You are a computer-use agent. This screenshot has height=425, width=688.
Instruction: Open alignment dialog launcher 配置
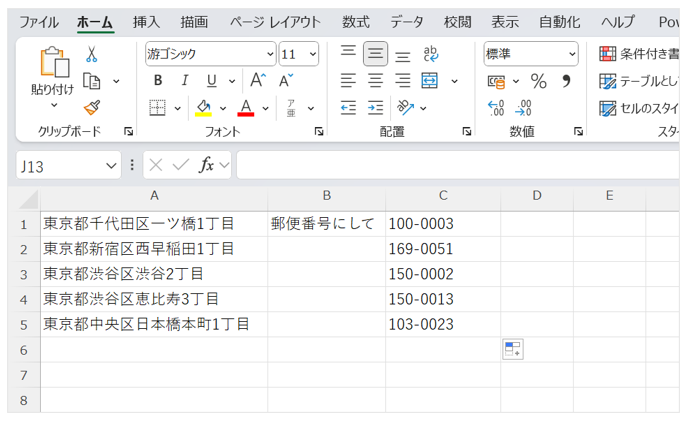pos(467,131)
